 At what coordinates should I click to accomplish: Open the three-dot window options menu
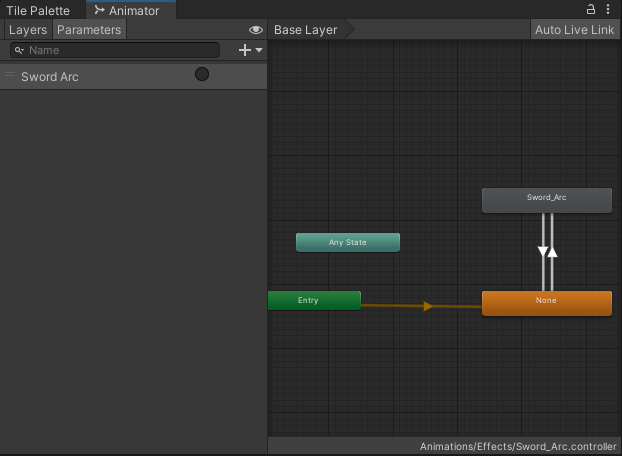click(608, 9)
